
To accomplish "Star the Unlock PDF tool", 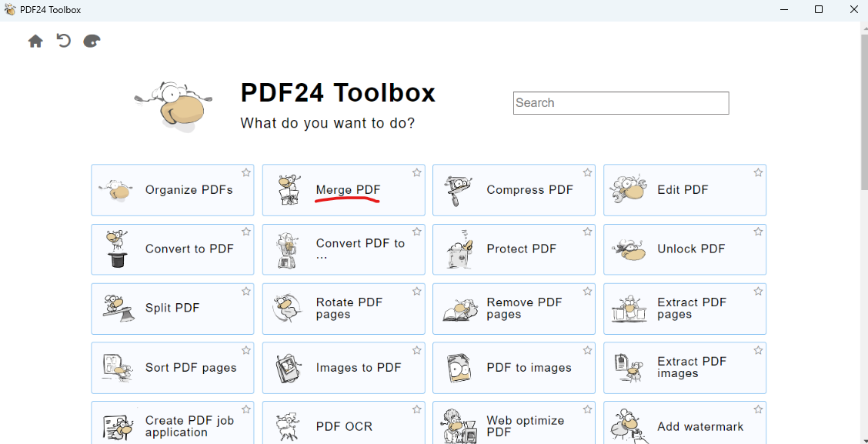I will tap(759, 232).
